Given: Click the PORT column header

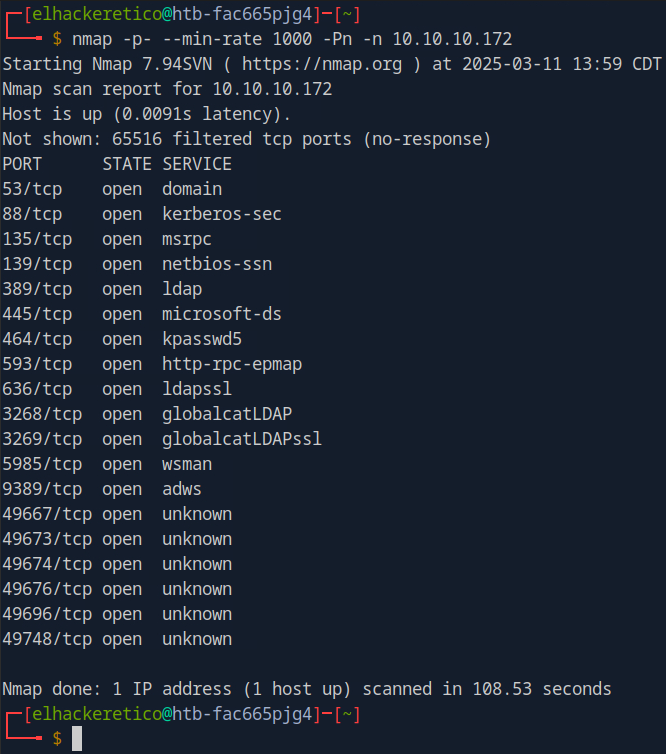Looking at the screenshot, I should point(22,164).
